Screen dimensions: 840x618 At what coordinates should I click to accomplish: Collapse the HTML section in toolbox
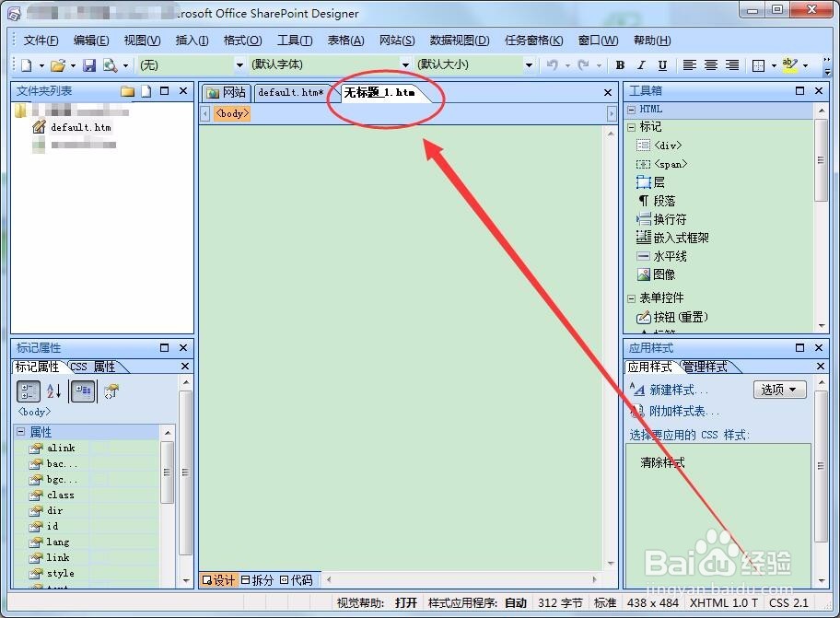click(631, 110)
